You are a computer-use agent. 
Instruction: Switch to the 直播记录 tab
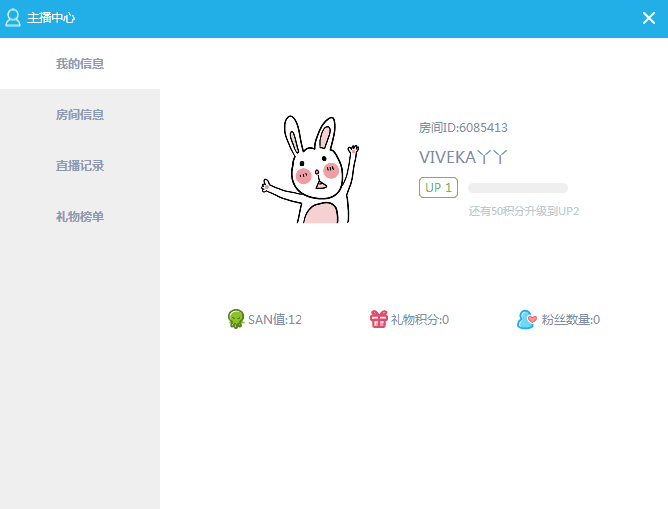click(x=80, y=166)
